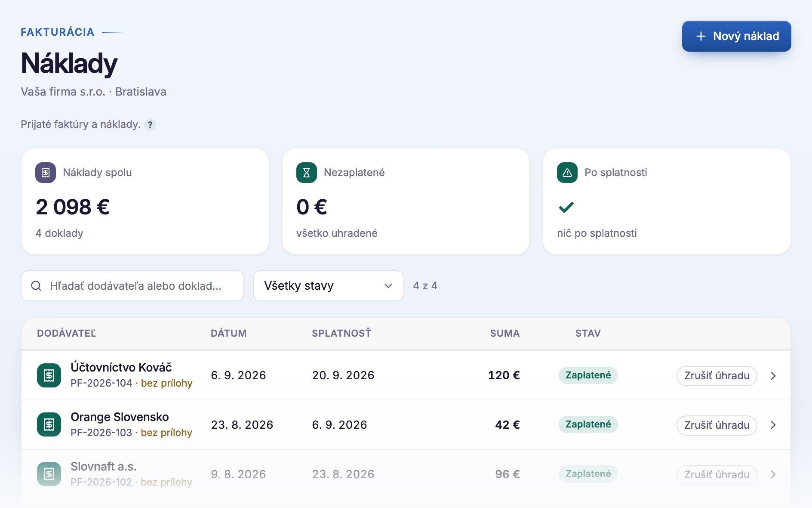This screenshot has width=812, height=508.
Task: Click the supplier name Orange Slovensko
Action: [120, 417]
